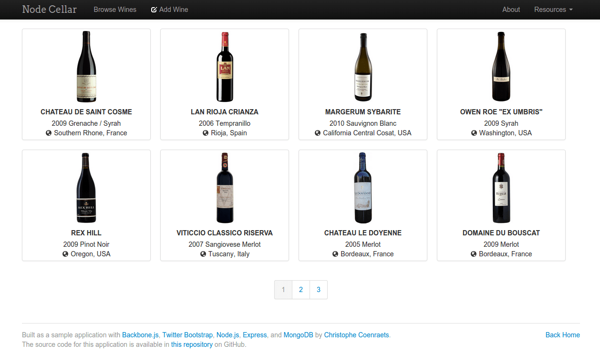The width and height of the screenshot is (600, 364).
Task: Open Christophe Coenraets author link
Action: [x=357, y=335]
